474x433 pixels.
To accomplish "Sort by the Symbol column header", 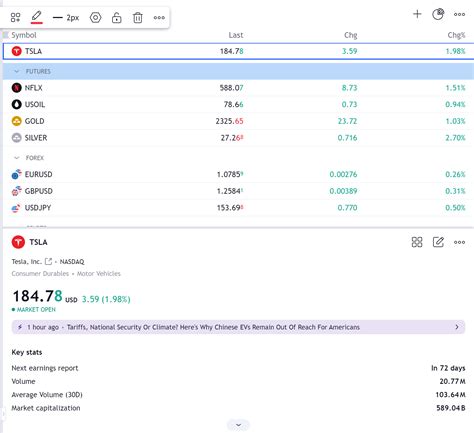I will 24,35.
